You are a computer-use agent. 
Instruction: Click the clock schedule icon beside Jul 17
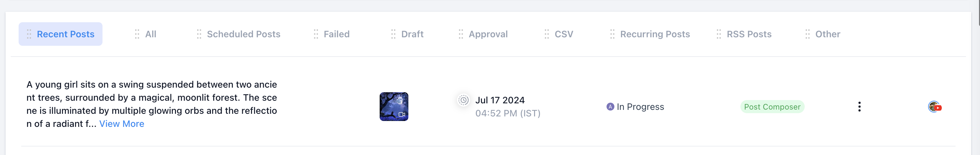tap(463, 100)
